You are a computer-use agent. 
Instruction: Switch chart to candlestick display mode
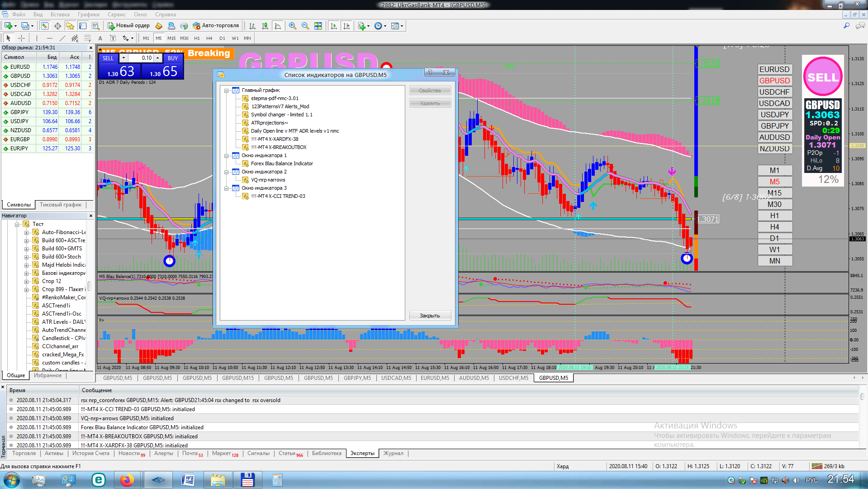pos(265,26)
